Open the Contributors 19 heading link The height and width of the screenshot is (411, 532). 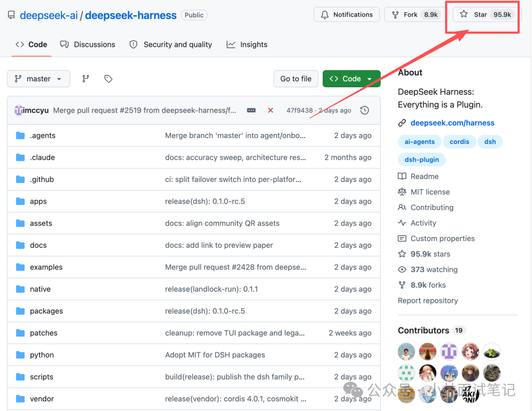click(432, 331)
